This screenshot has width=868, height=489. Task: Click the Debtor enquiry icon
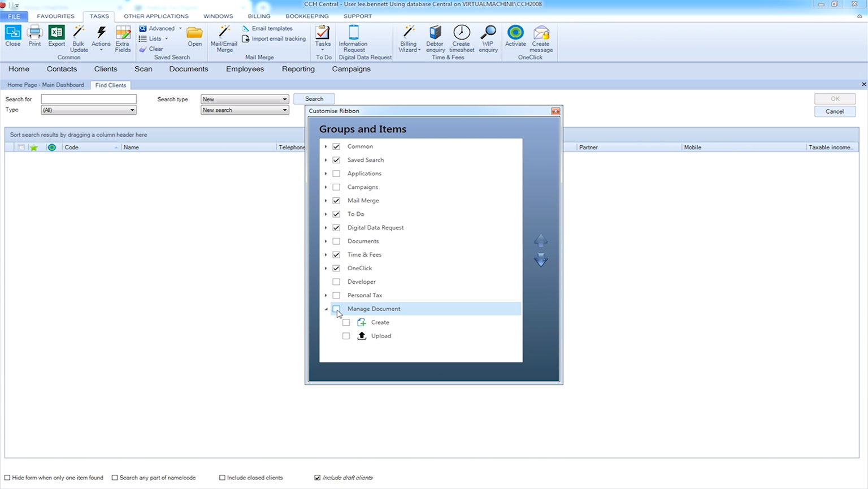(435, 33)
